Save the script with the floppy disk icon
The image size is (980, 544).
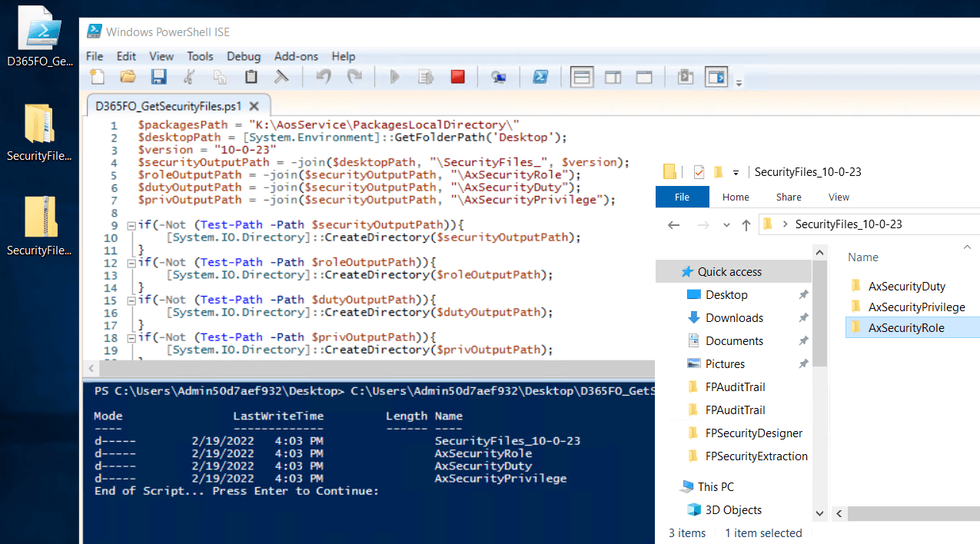pos(159,77)
